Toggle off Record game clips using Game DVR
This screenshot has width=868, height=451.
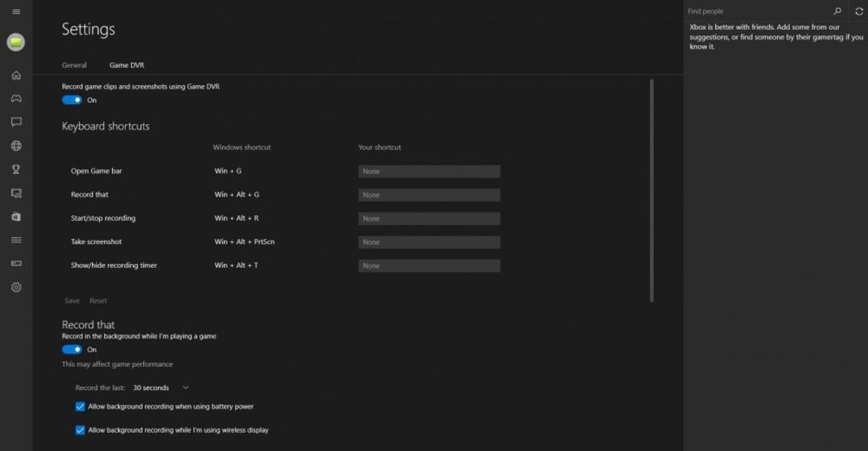[72, 99]
